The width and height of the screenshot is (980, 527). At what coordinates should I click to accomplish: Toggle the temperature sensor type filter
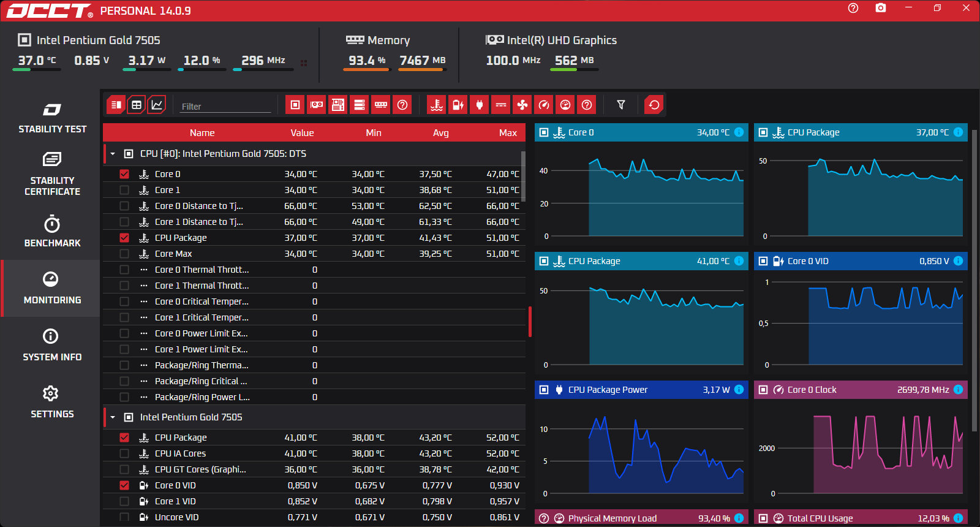[x=437, y=105]
